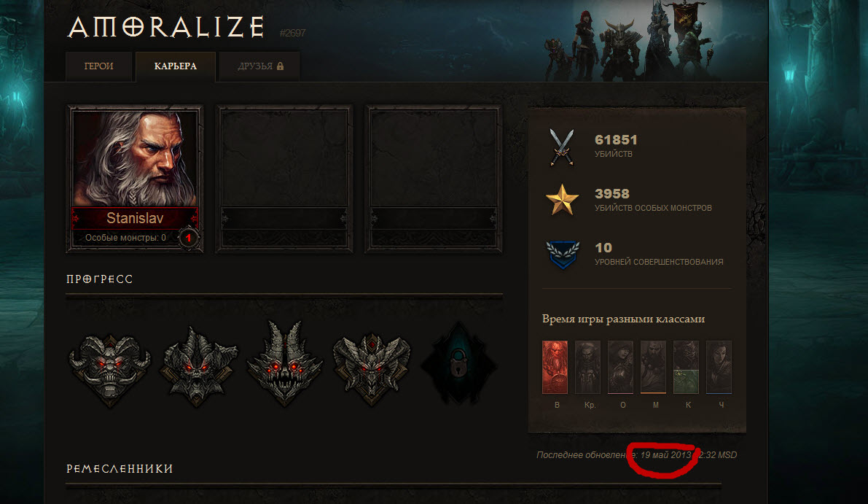The width and height of the screenshot is (868, 504).
Task: Click the Monk class bar (М)
Action: [x=653, y=367]
